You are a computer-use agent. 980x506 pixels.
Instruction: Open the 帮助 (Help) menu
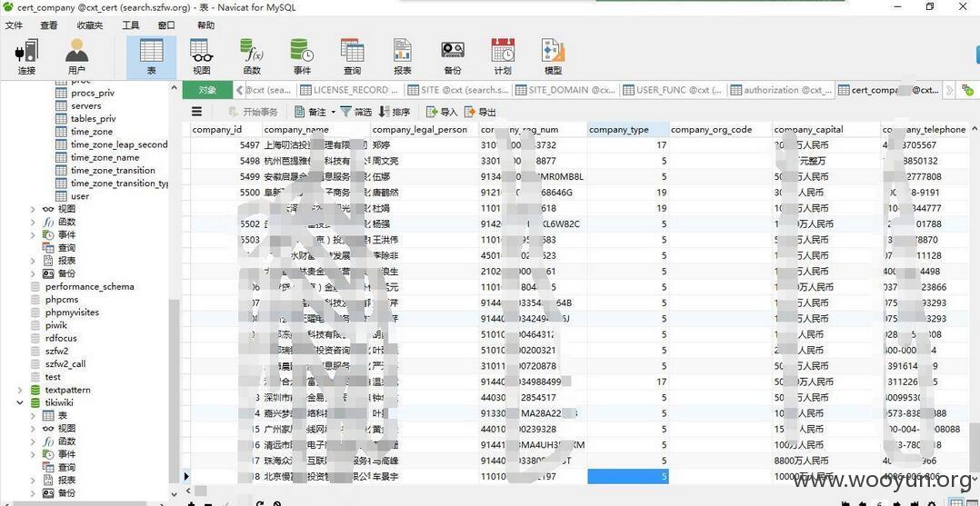coord(205,25)
